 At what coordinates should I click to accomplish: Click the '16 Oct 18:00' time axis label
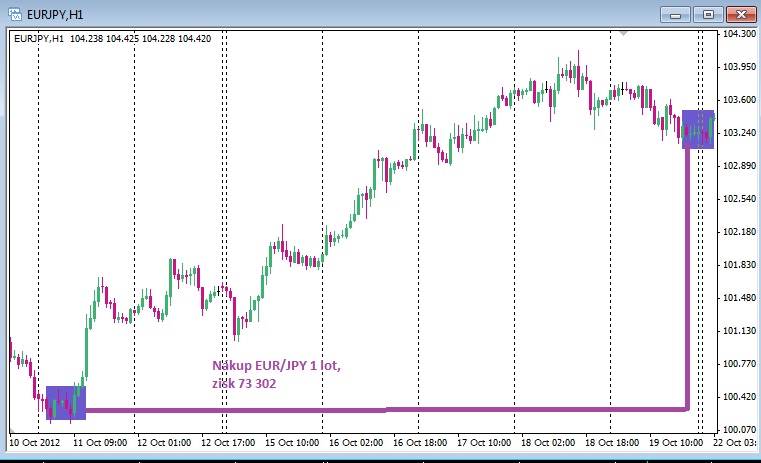420,443
